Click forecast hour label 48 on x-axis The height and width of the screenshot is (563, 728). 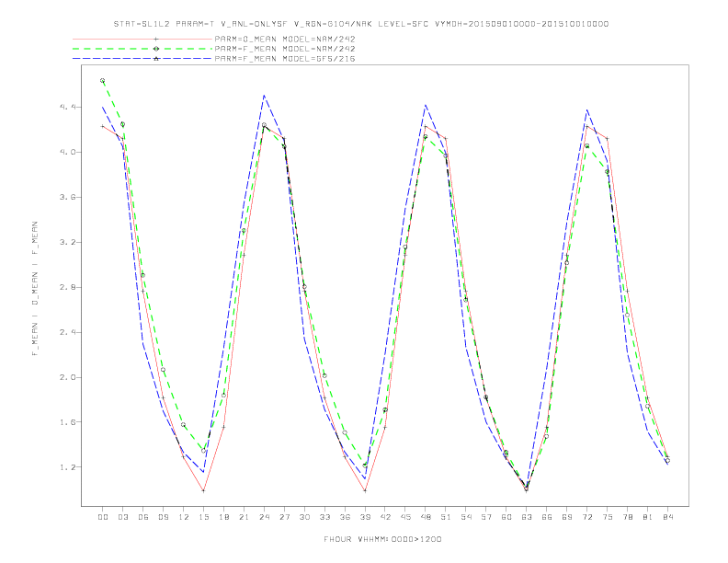click(426, 517)
